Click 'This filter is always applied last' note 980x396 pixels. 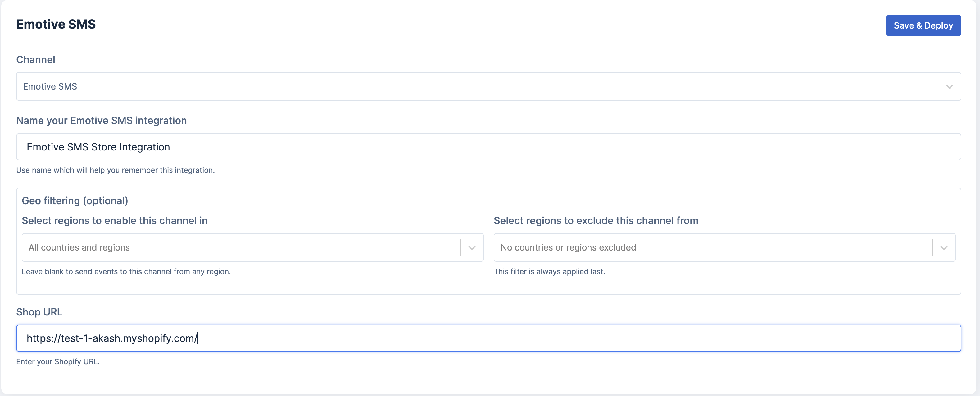click(x=549, y=271)
